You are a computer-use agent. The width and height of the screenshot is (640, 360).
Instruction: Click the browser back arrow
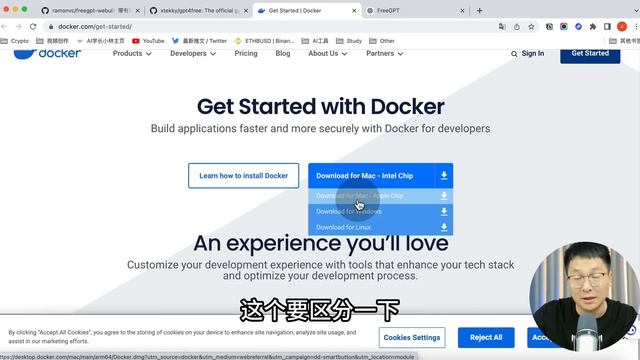(4, 27)
